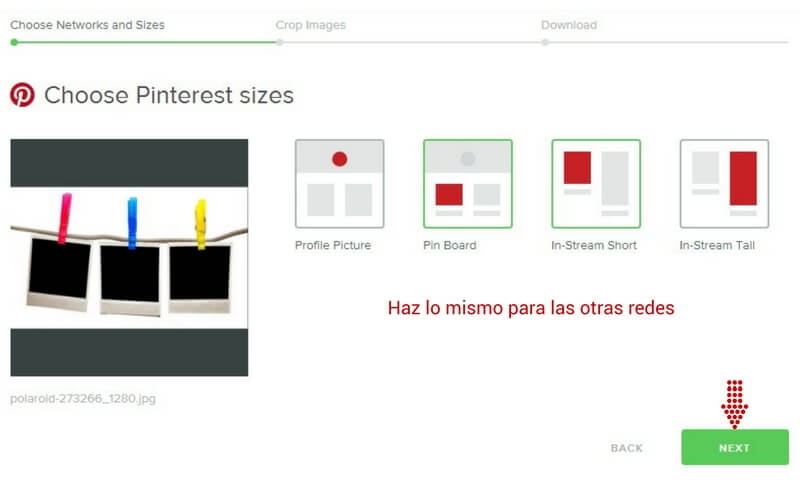
Task: Select the In-Stream Tall size tile
Action: pyautogui.click(x=723, y=183)
